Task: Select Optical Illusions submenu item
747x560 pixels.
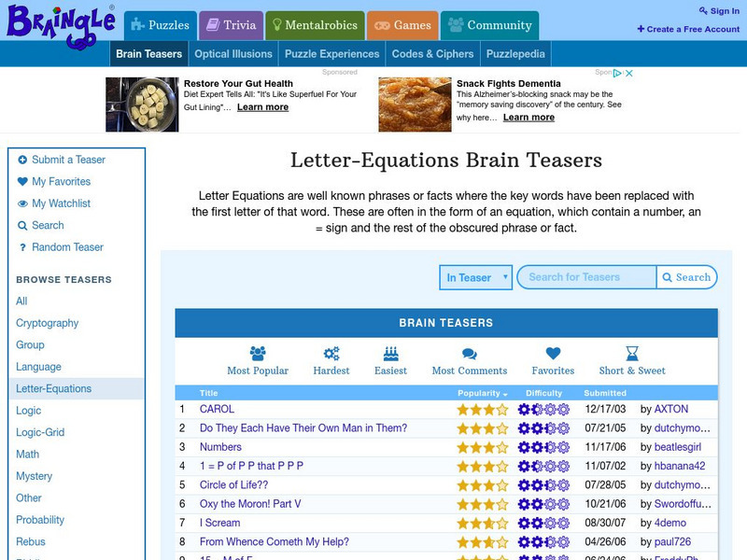Action: point(233,54)
